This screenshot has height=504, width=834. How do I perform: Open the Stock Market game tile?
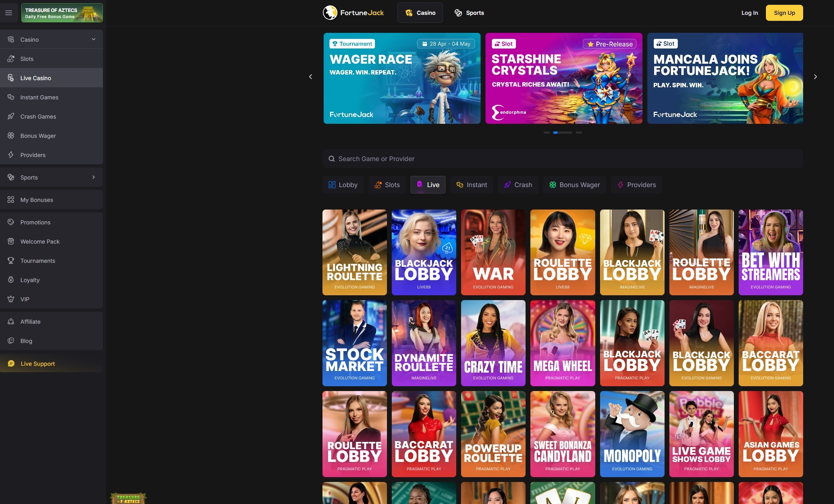(x=355, y=343)
